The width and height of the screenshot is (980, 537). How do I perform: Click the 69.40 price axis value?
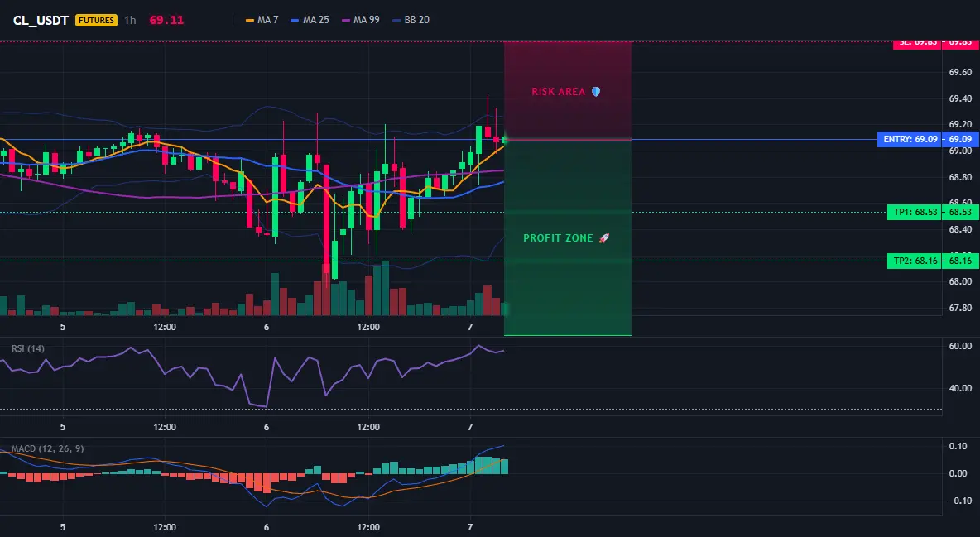point(960,98)
